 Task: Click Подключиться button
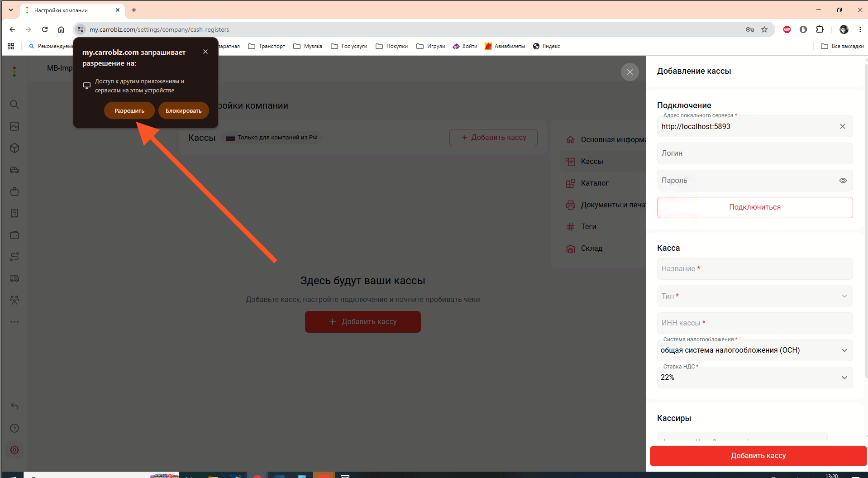(755, 207)
